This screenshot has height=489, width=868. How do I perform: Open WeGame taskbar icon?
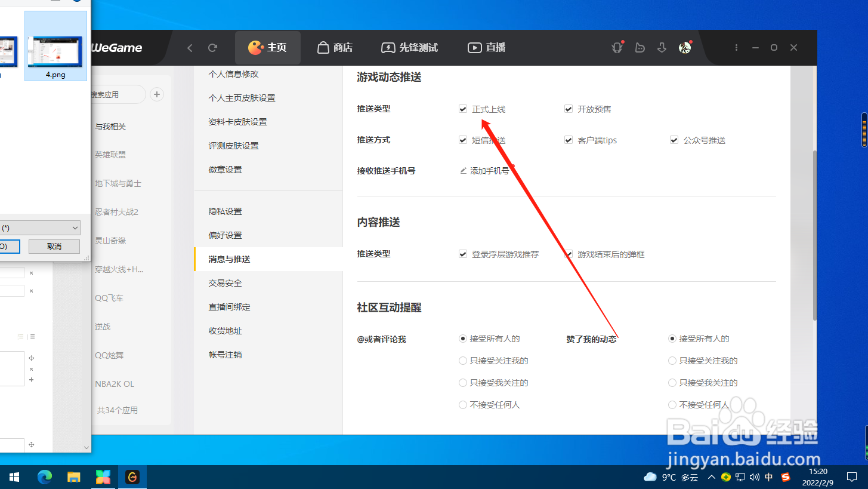coord(132,477)
